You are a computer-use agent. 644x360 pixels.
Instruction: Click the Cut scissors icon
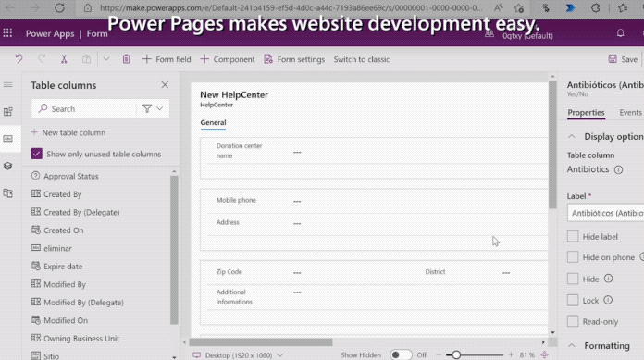click(64, 59)
